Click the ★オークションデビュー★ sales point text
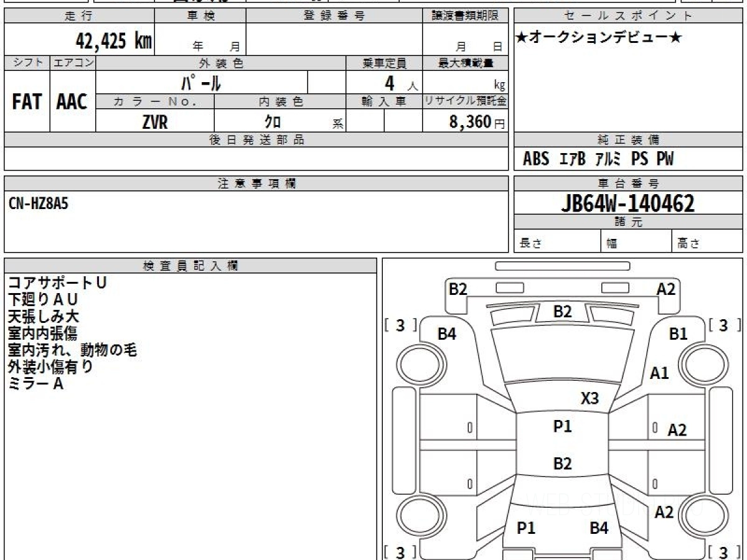The image size is (747, 560). pos(599,38)
